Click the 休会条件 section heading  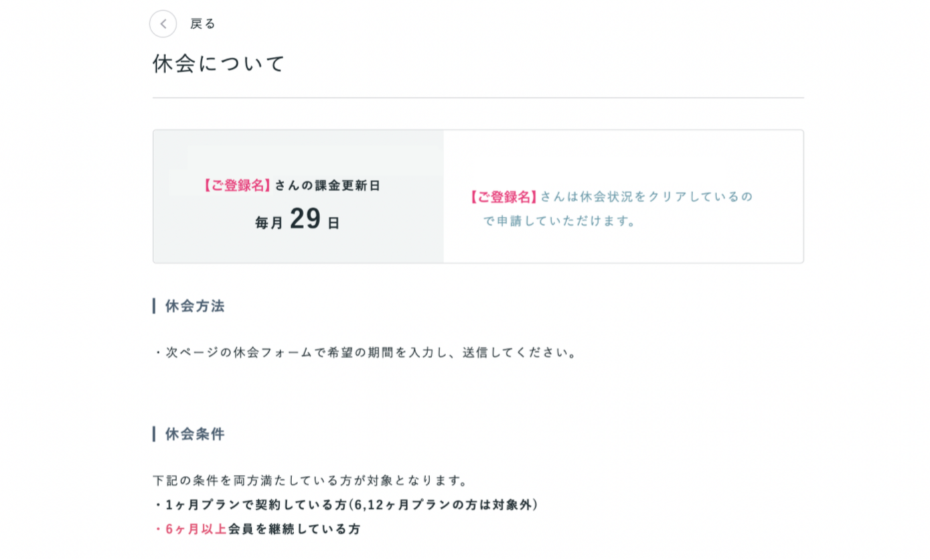(194, 434)
